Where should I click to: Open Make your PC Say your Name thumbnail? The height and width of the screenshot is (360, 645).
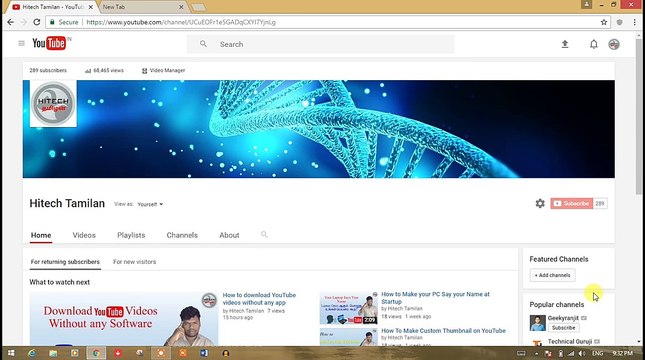coord(348,308)
